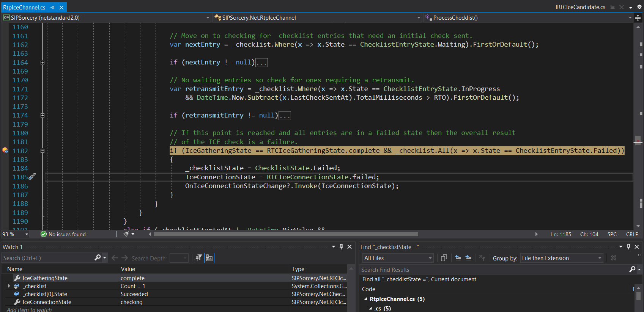This screenshot has width=644, height=312.
Task: Toggle the Watch filter pin icon
Action: coord(198,258)
